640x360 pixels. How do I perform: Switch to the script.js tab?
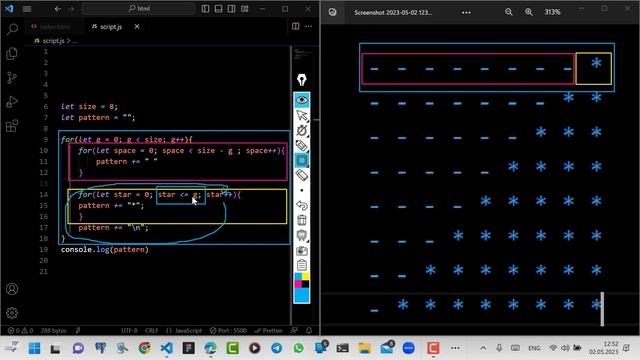(x=111, y=27)
